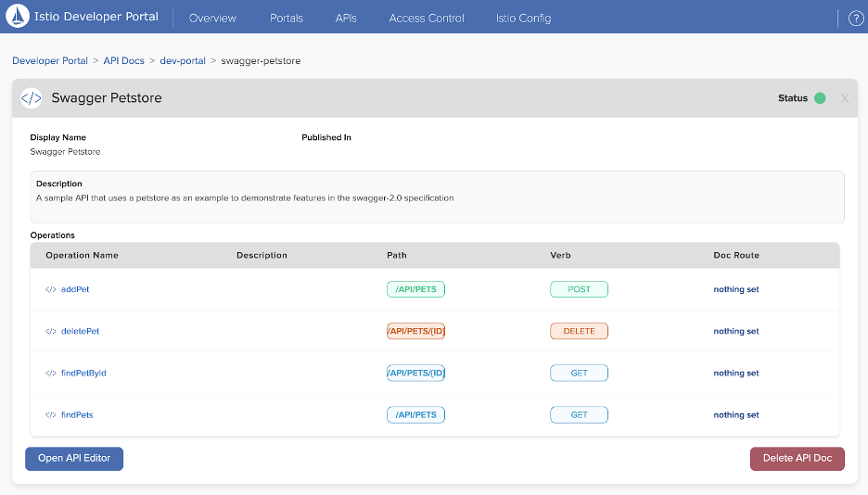Navigate to API Docs breadcrumb

coord(123,61)
